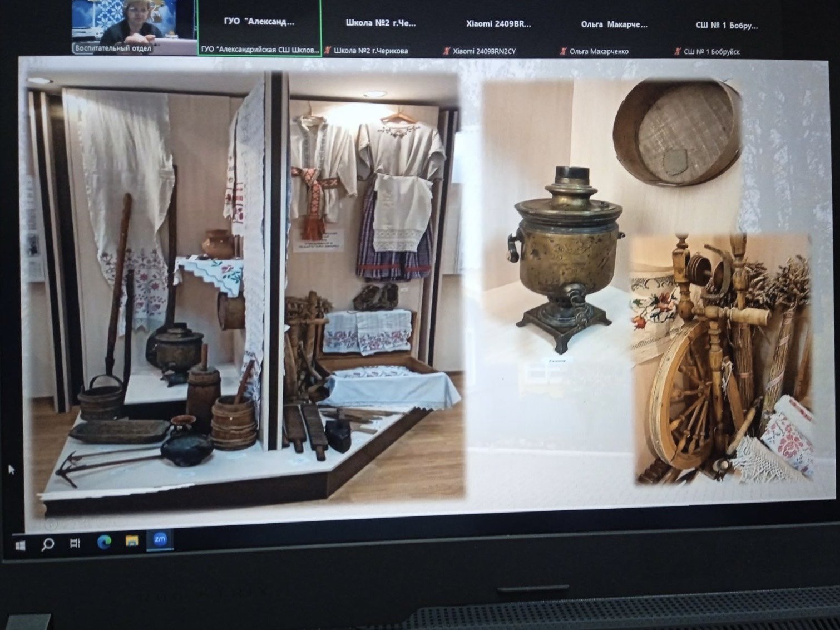Select the highlighted ГУО "Александ..." participant tile
The height and width of the screenshot is (630, 840).
pos(259,27)
